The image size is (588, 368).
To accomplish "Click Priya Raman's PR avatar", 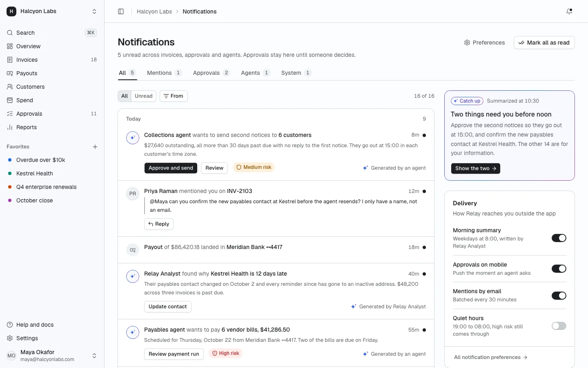I will [x=133, y=194].
